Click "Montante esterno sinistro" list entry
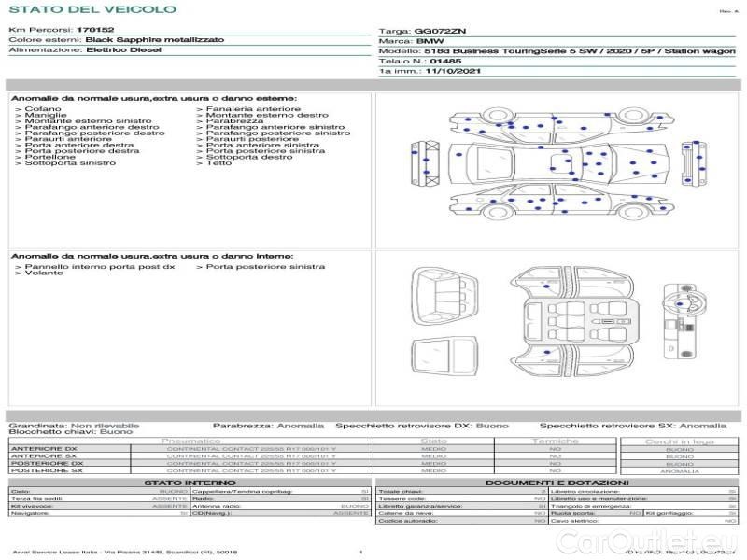Viewport: 747px width, 560px height. point(88,121)
